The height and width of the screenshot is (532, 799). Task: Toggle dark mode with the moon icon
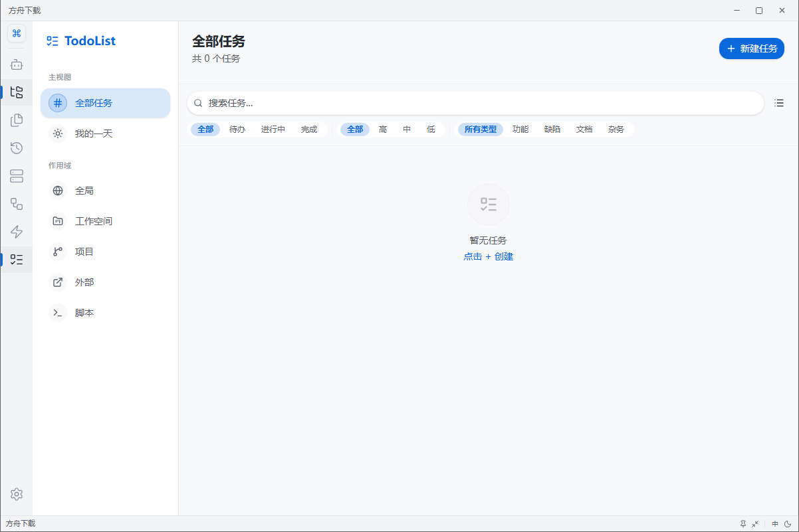coord(787,523)
